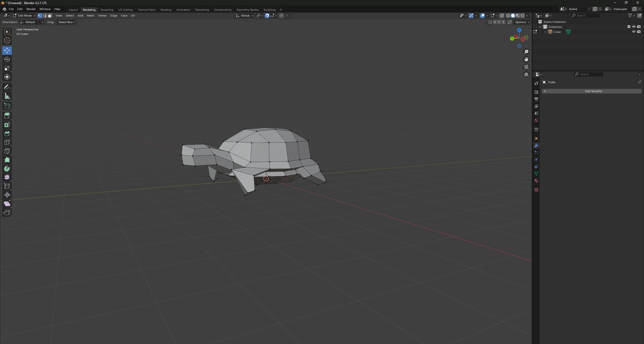The height and width of the screenshot is (344, 644).
Task: Open the Mesh menu
Action: (91, 16)
